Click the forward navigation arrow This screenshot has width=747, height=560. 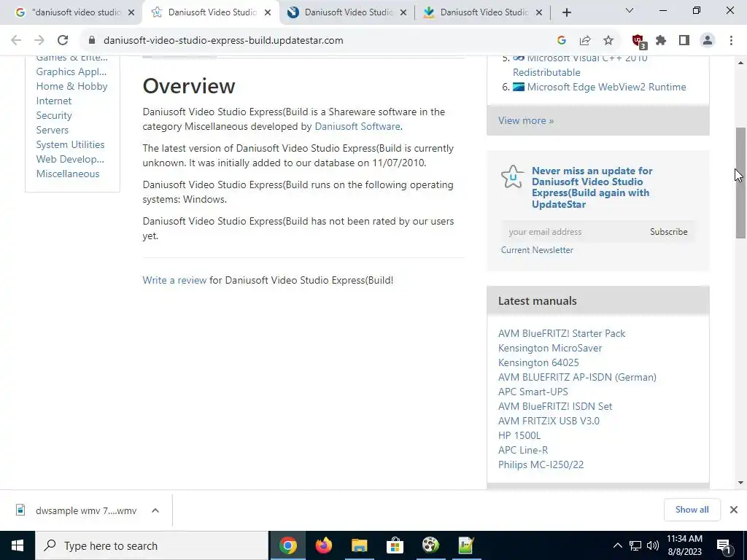click(x=39, y=41)
